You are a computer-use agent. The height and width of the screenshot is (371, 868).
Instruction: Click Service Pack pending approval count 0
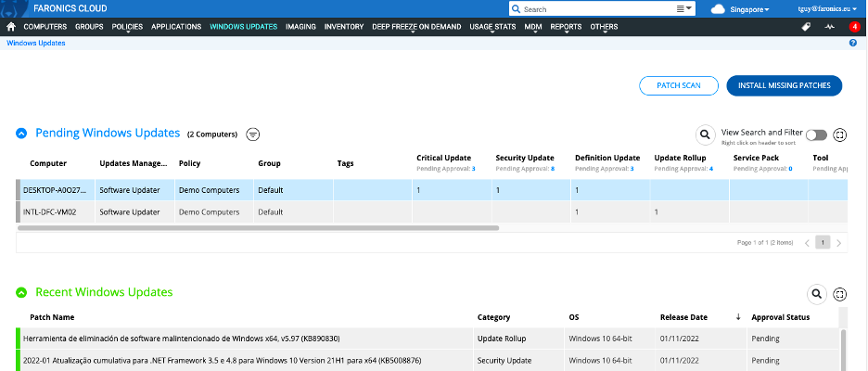pyautogui.click(x=790, y=168)
